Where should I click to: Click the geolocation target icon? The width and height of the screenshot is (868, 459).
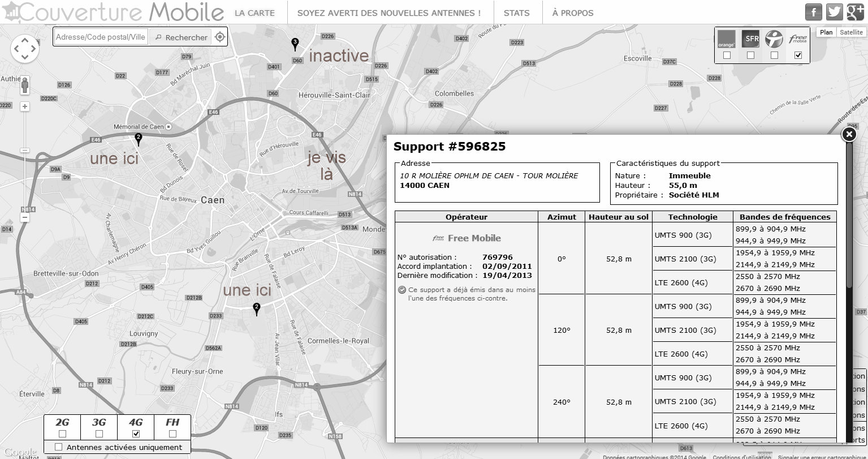(x=220, y=37)
